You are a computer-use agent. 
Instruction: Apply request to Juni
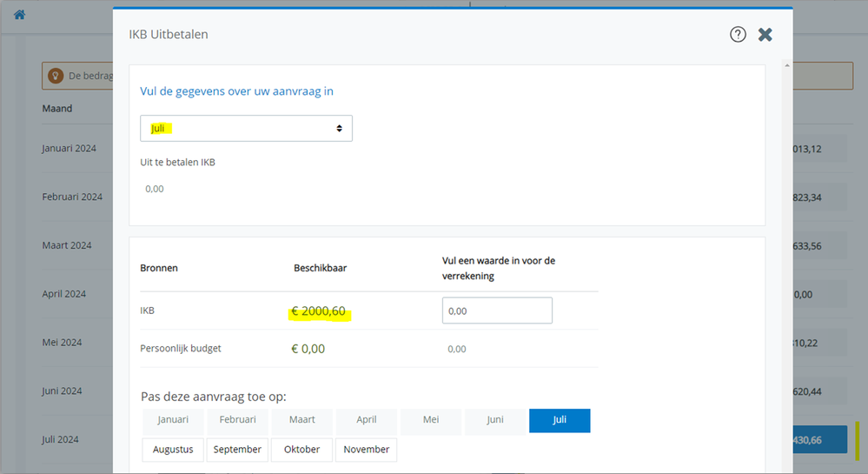coord(495,420)
